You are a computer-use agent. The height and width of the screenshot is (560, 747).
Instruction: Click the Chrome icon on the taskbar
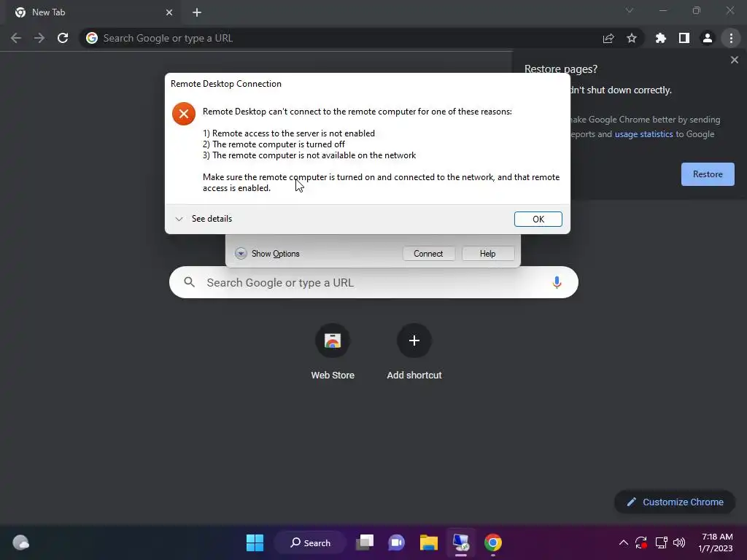pos(493,542)
